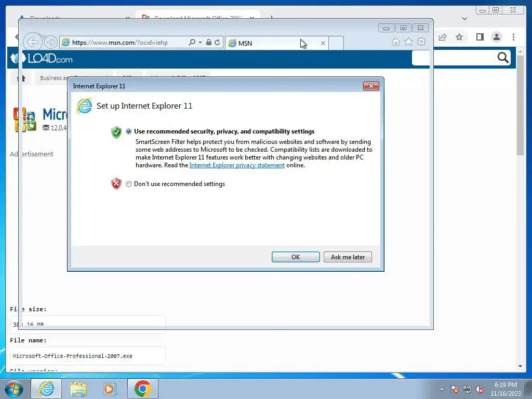The width and height of the screenshot is (532, 399).
Task: Click the security lock icon in IE address bar
Action: click(209, 42)
